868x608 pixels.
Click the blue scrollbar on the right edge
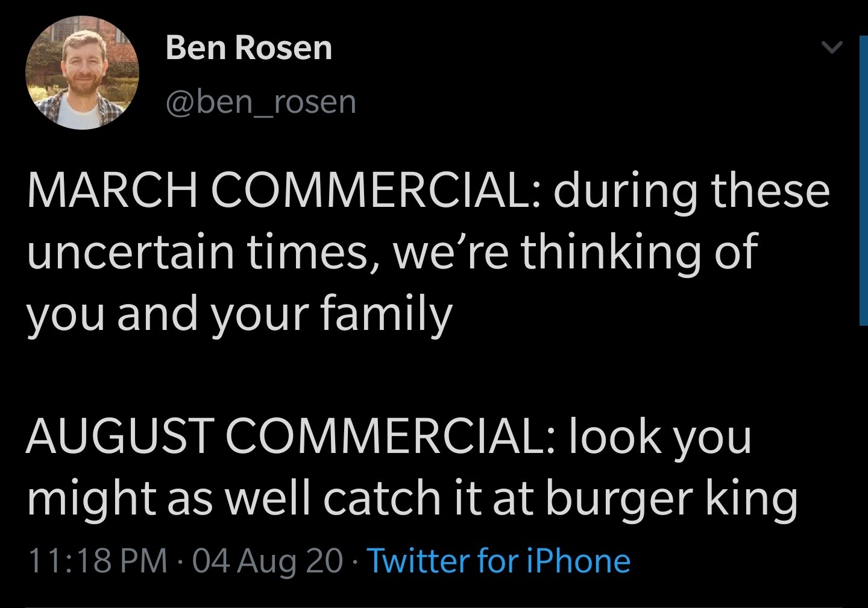click(863, 181)
